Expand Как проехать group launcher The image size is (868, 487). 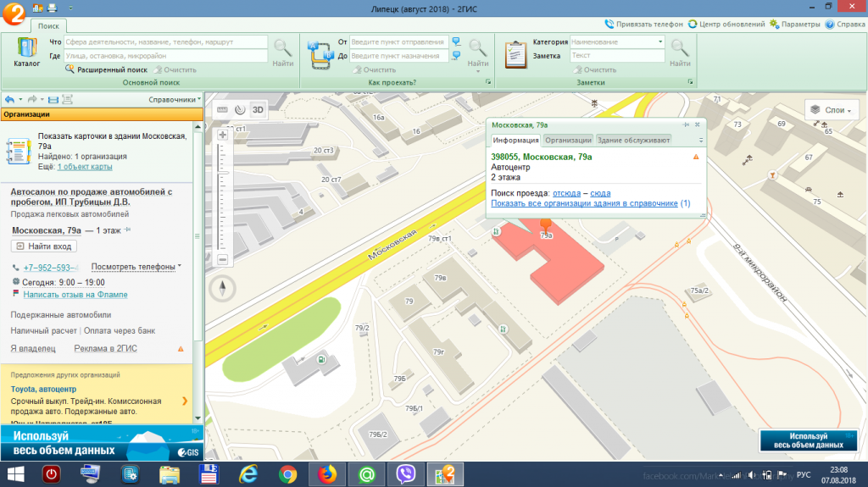pyautogui.click(x=488, y=82)
